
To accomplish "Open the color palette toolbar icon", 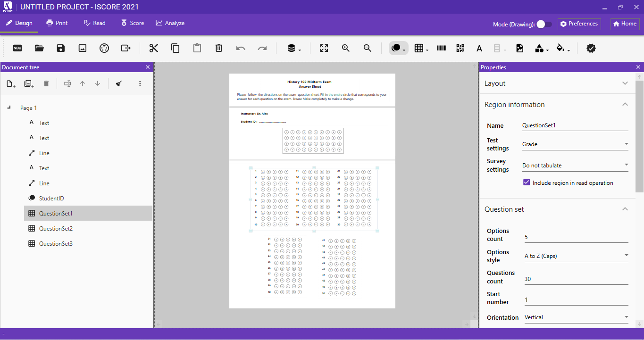I will (104, 48).
